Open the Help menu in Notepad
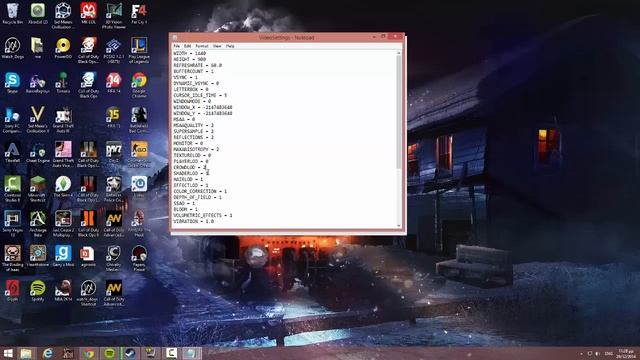The height and width of the screenshot is (360, 640). [x=230, y=46]
